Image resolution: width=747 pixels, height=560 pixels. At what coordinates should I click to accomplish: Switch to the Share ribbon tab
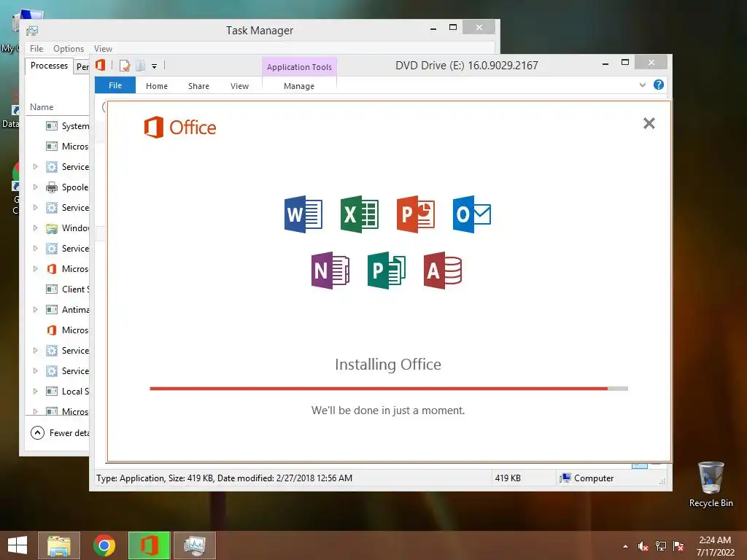[198, 86]
